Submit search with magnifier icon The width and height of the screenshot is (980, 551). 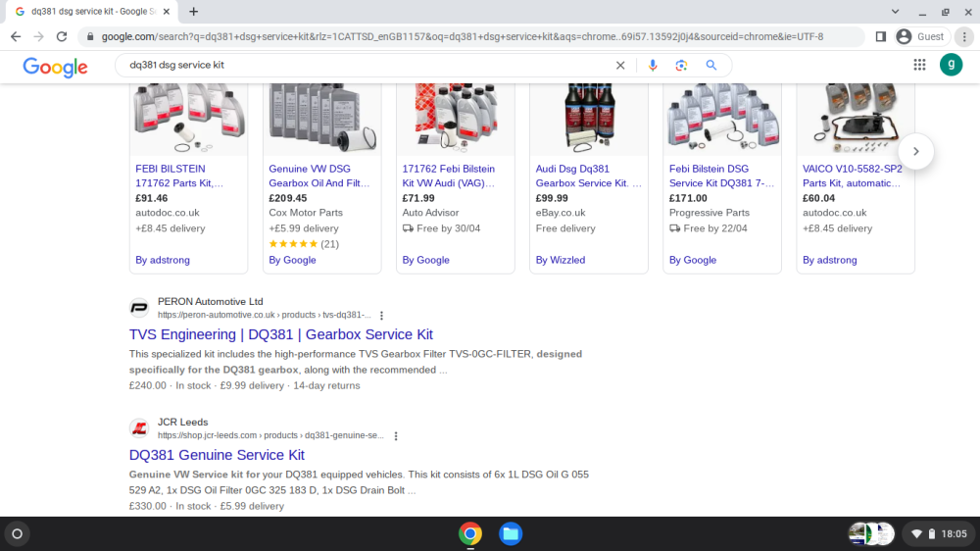pyautogui.click(x=711, y=65)
